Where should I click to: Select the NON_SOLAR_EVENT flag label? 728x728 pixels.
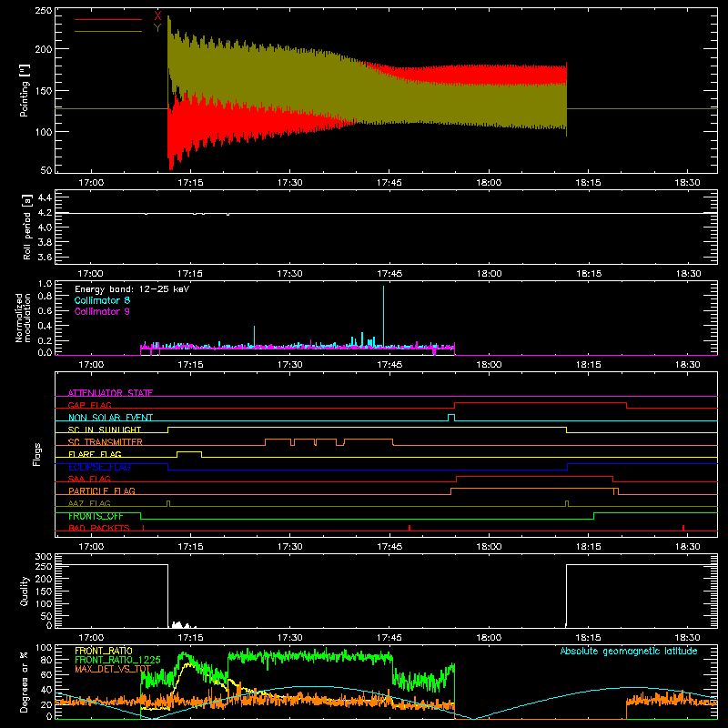click(110, 418)
